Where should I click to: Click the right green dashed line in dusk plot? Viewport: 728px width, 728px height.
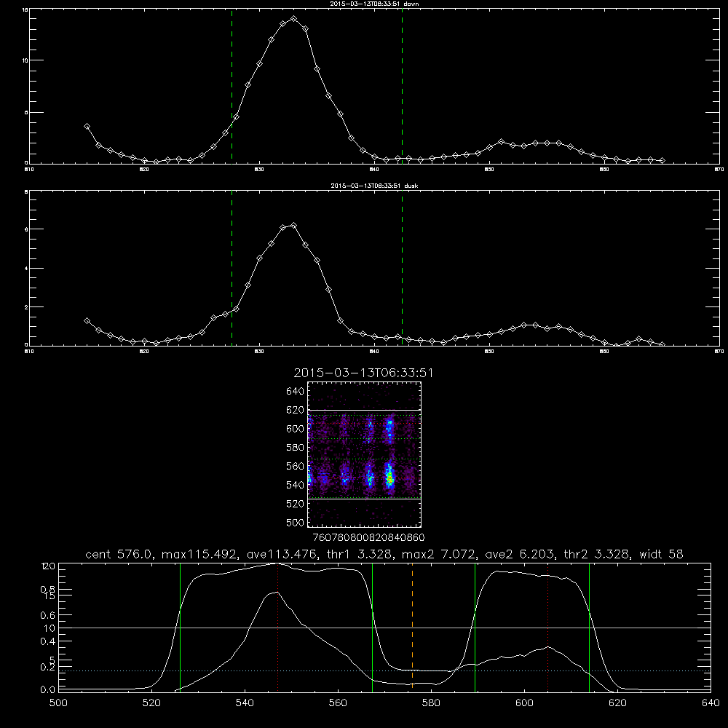402,269
